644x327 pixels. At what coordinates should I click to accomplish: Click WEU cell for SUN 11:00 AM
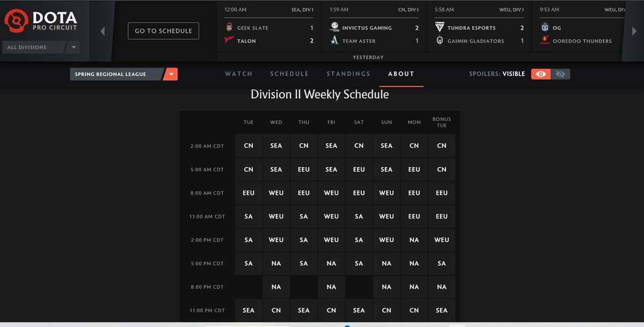tap(386, 216)
